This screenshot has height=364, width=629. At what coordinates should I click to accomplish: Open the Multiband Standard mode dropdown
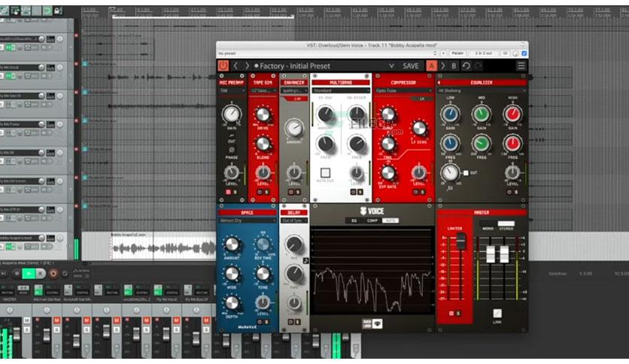(341, 91)
